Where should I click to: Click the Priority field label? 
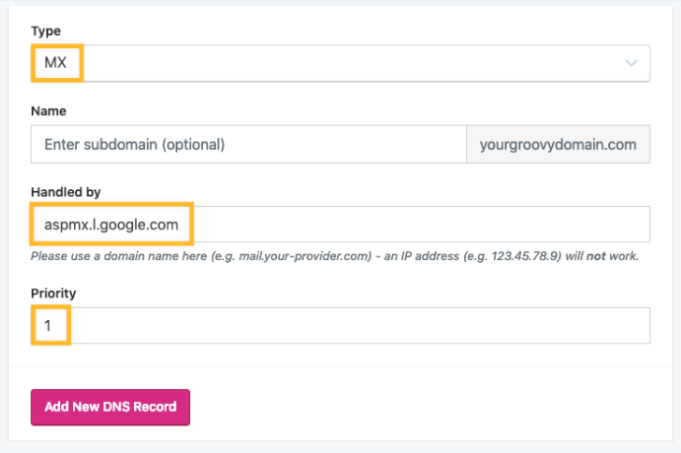point(54,294)
